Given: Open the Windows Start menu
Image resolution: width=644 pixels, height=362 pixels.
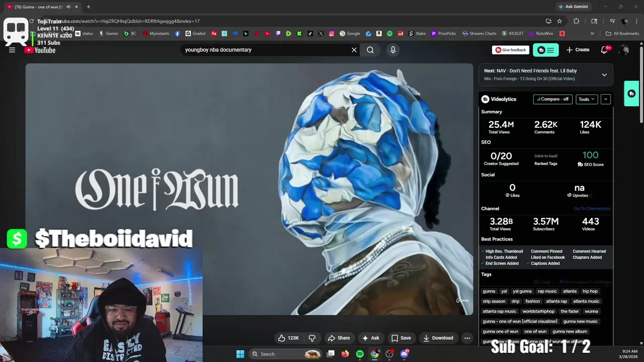Looking at the screenshot, I should 240,354.
